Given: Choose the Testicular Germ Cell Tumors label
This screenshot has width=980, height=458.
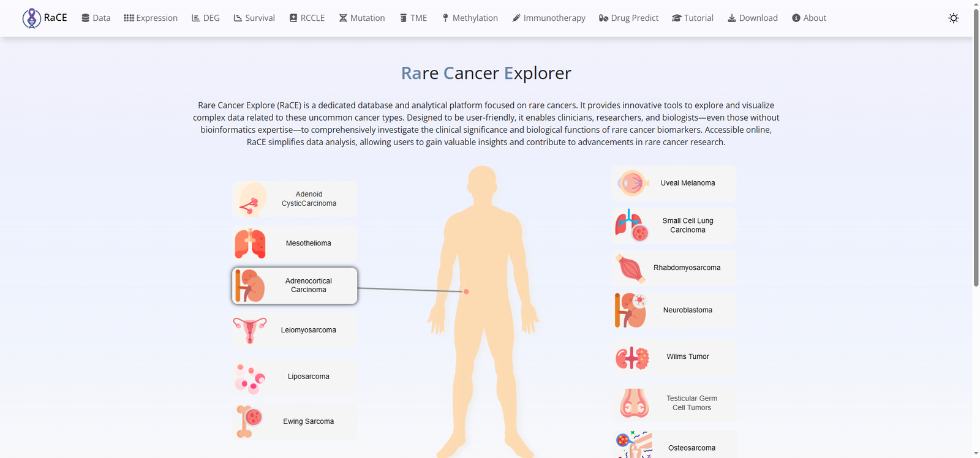Looking at the screenshot, I should pyautogui.click(x=692, y=403).
